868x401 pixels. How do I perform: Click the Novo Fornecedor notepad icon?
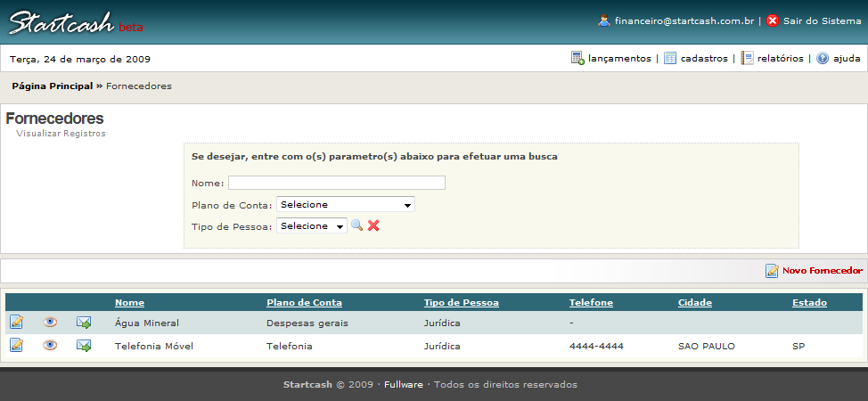click(x=772, y=271)
